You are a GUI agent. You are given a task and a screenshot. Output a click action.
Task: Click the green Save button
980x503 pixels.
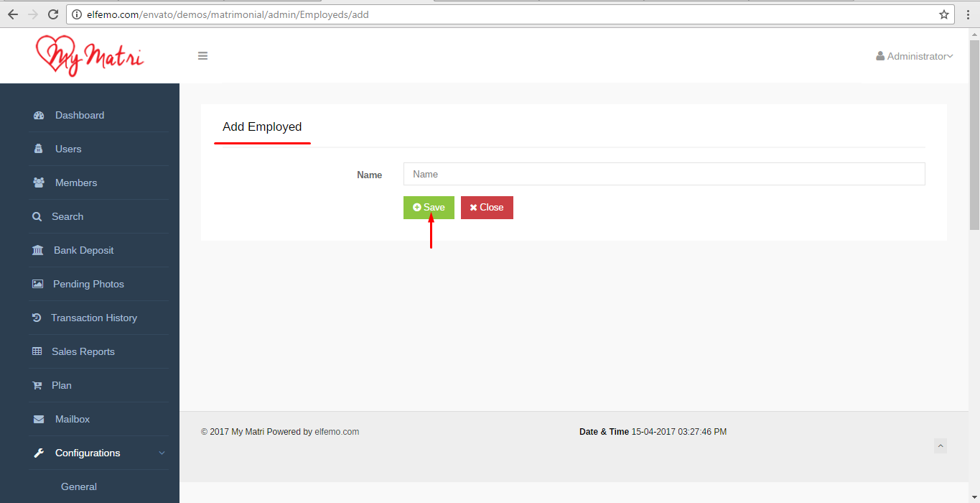[429, 207]
